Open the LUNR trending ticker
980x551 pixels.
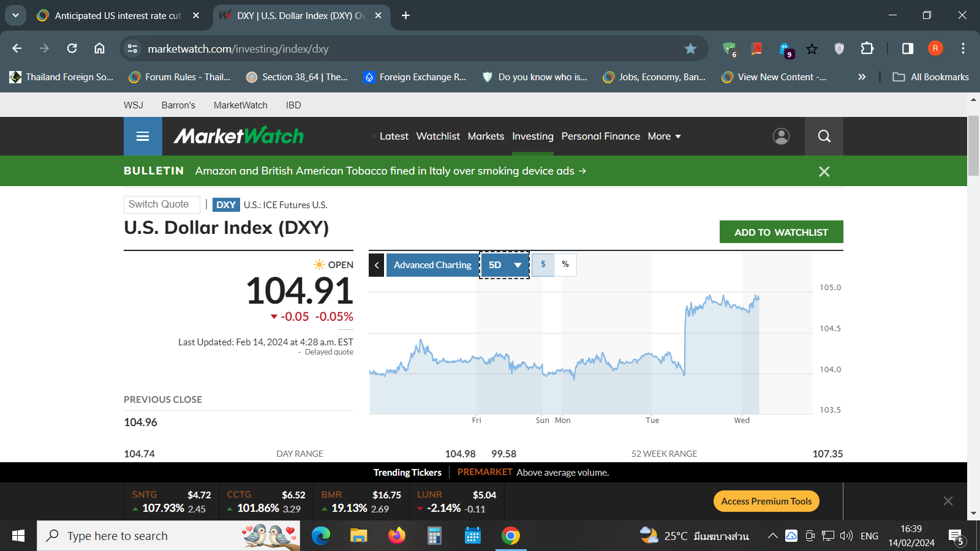(456, 501)
